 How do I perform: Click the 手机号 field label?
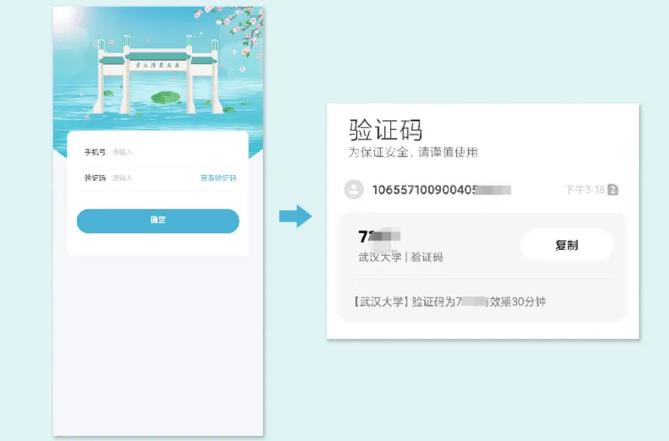(x=95, y=152)
